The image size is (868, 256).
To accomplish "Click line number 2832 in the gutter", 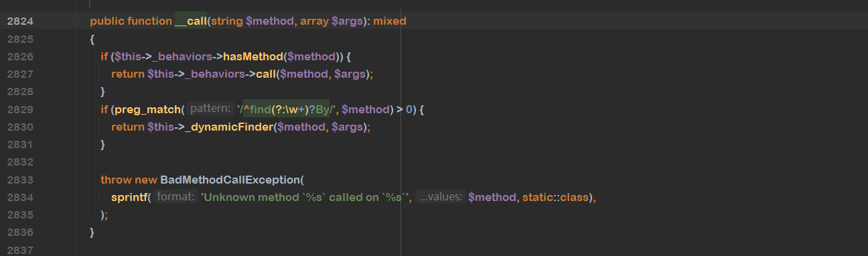I will pyautogui.click(x=20, y=162).
